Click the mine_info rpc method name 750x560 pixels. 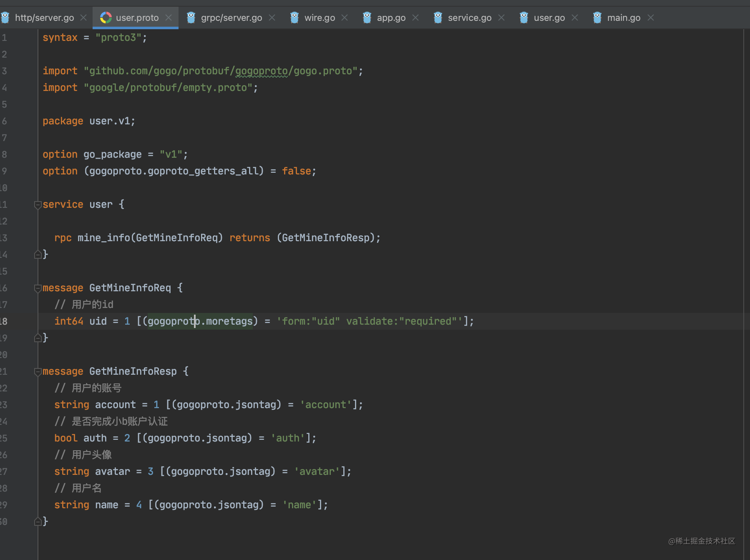104,238
